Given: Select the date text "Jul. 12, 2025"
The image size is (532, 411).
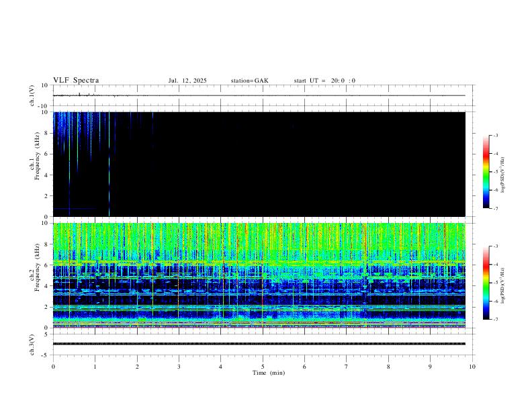Looking at the screenshot, I should click(187, 81).
